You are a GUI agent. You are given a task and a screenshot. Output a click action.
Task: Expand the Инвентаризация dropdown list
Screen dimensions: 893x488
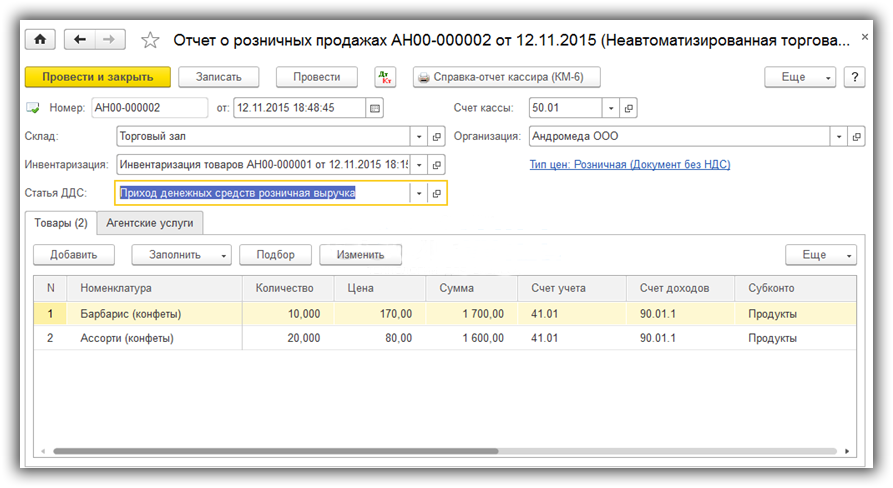(419, 164)
